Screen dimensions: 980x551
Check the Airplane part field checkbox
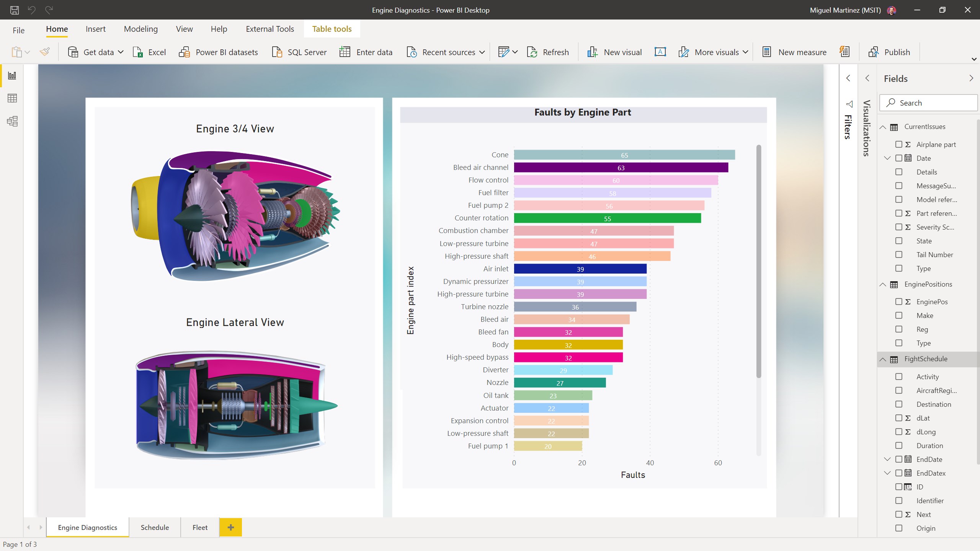coord(899,144)
